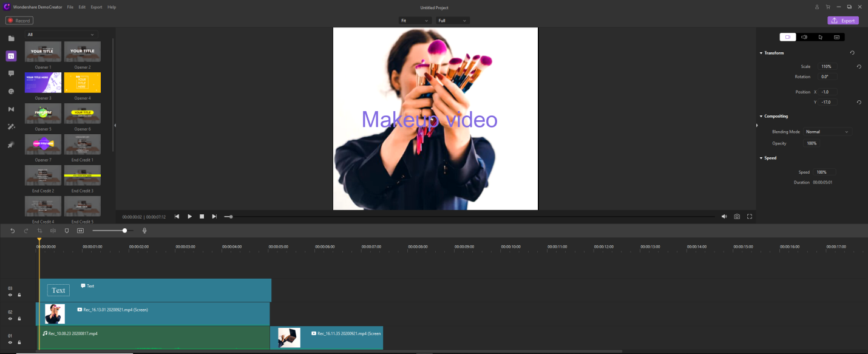868x354 pixels.
Task: Click the Opacity value field
Action: click(x=812, y=143)
